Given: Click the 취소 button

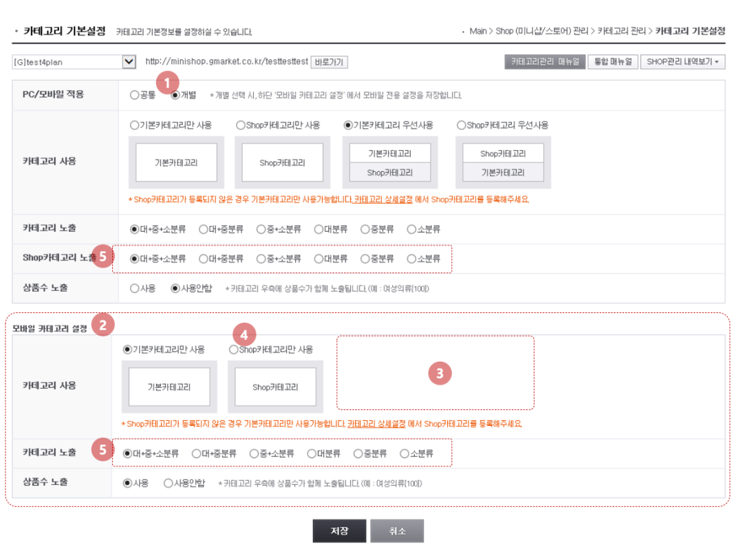Looking at the screenshot, I should pyautogui.click(x=397, y=530).
